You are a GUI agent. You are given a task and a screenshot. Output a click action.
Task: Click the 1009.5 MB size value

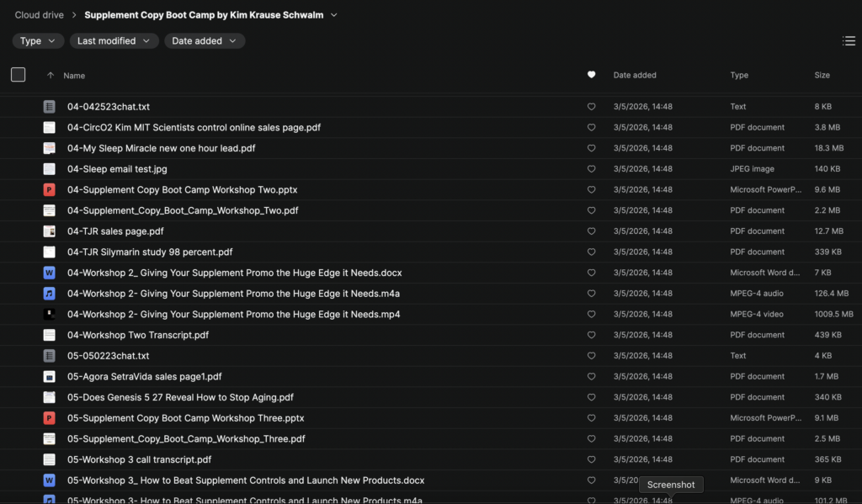[833, 315]
